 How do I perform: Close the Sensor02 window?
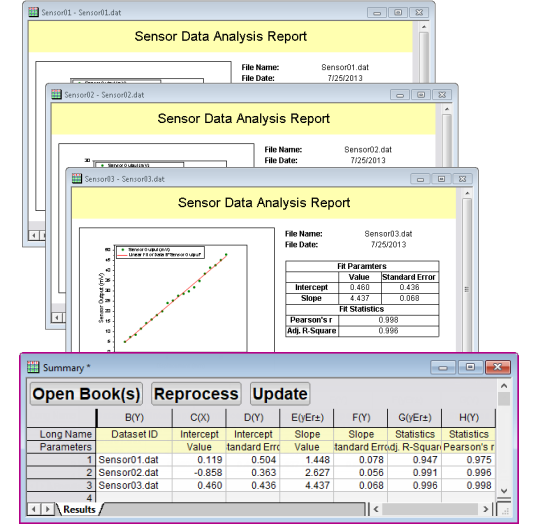click(x=442, y=95)
